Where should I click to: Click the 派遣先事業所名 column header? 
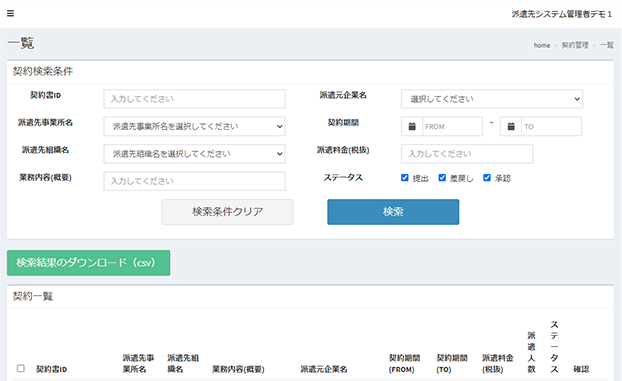[138, 364]
